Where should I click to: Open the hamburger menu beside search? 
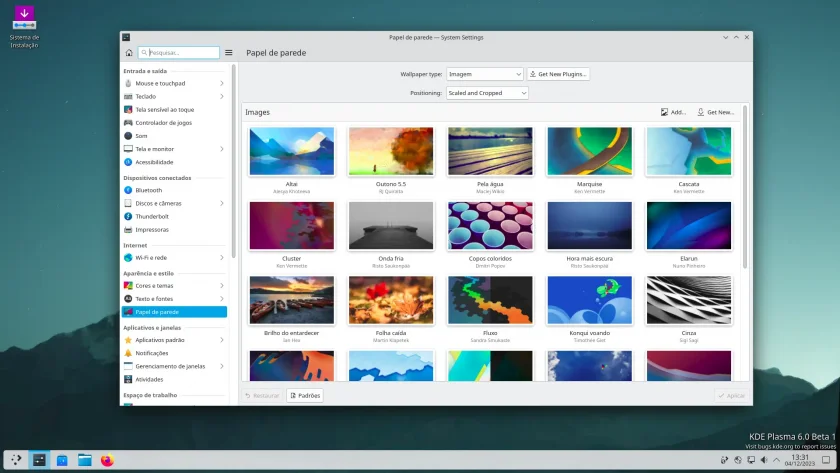229,52
